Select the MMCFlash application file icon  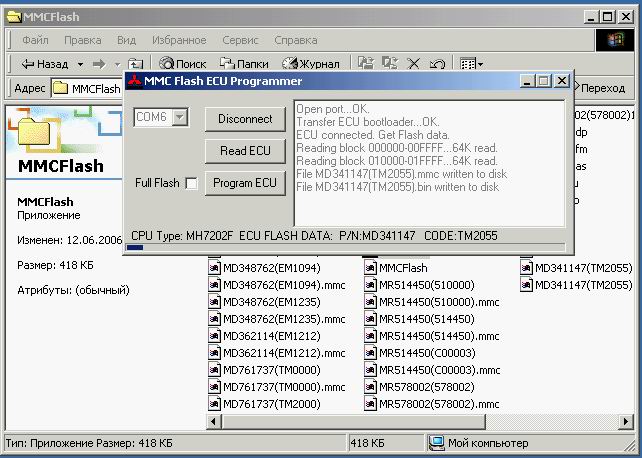[x=370, y=268]
